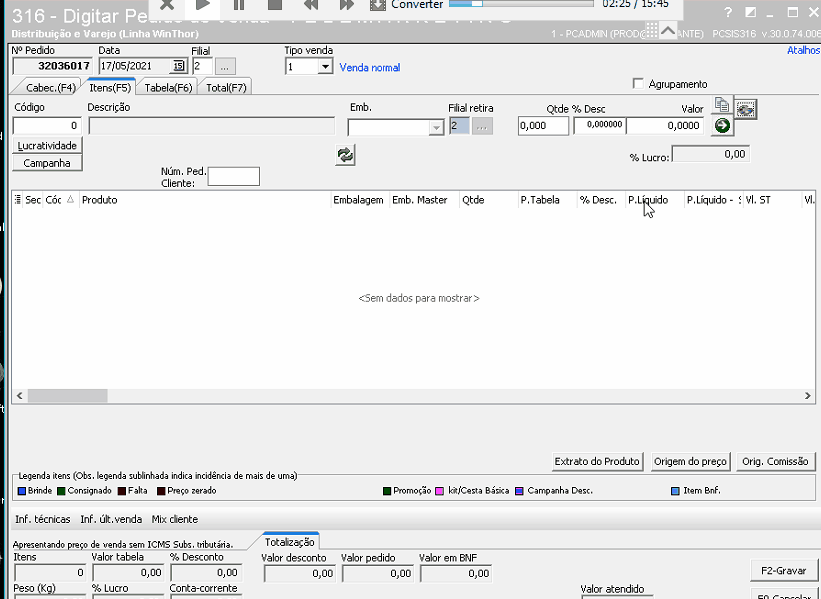
Task: Click the Campanha button
Action: (x=47, y=163)
